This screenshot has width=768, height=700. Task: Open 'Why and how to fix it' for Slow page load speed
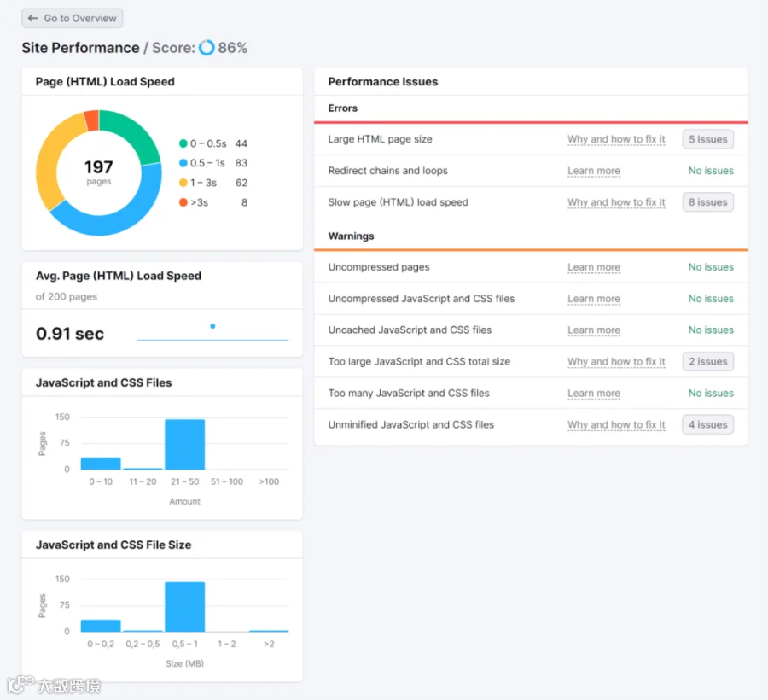click(x=616, y=202)
